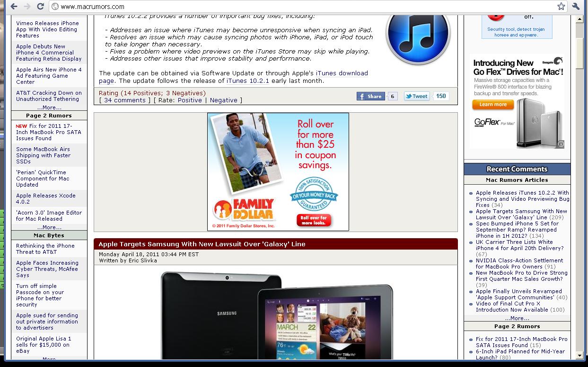Open Spec Bumped iPhone 5 comment link
The image size is (588, 367).
pos(517,230)
